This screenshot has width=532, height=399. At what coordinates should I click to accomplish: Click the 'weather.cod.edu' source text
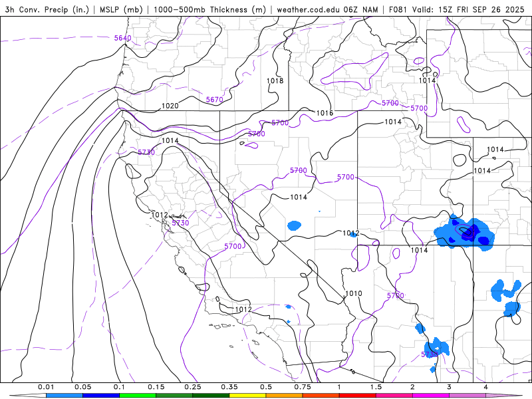308,10
